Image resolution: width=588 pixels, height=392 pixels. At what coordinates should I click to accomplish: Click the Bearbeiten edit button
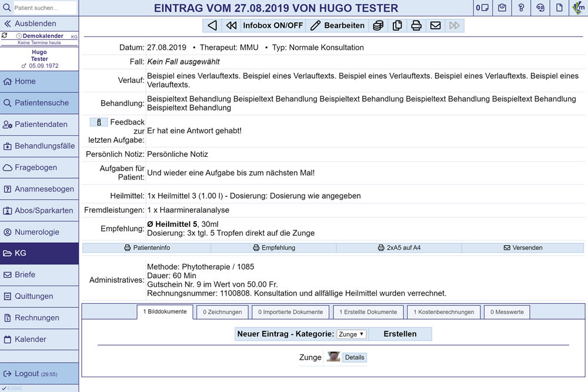tap(338, 25)
